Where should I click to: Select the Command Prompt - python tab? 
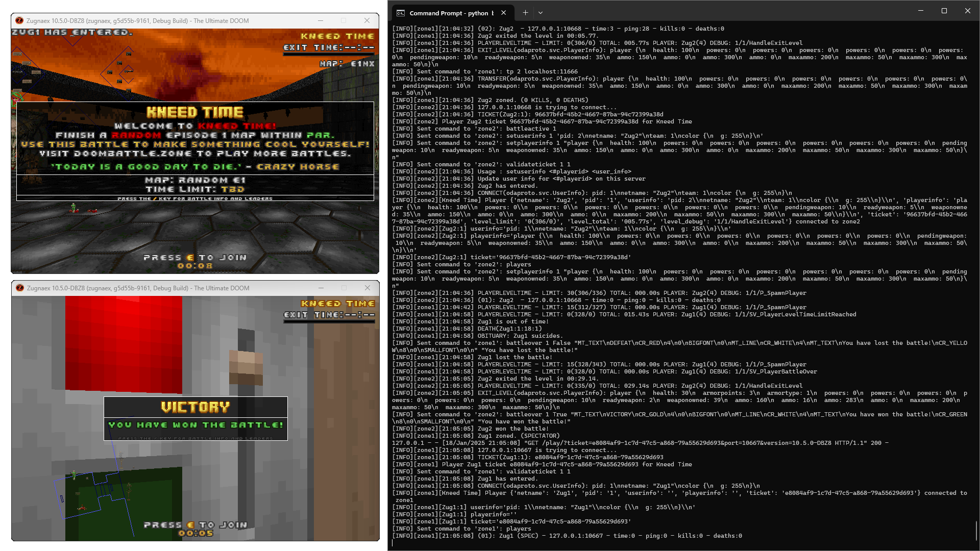452,13
